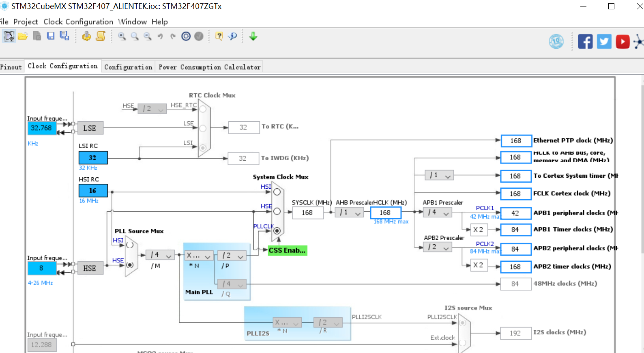Open the PLL /M divider dropdown

[x=160, y=255]
